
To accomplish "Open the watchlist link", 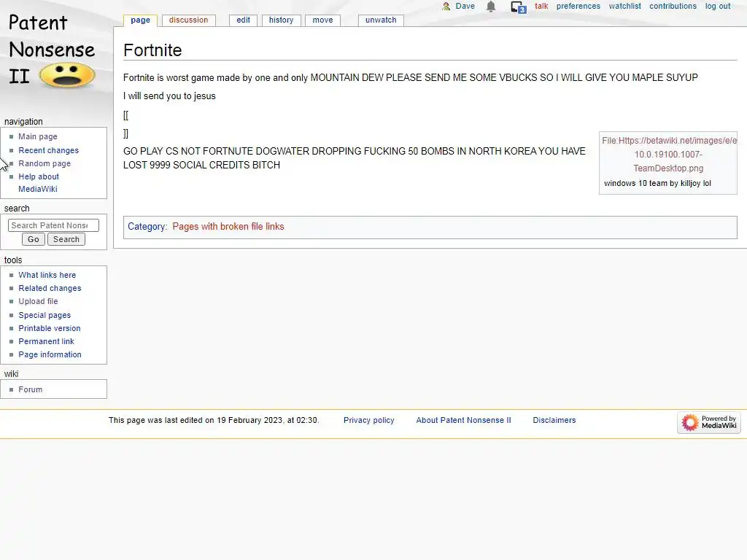I will pos(624,6).
